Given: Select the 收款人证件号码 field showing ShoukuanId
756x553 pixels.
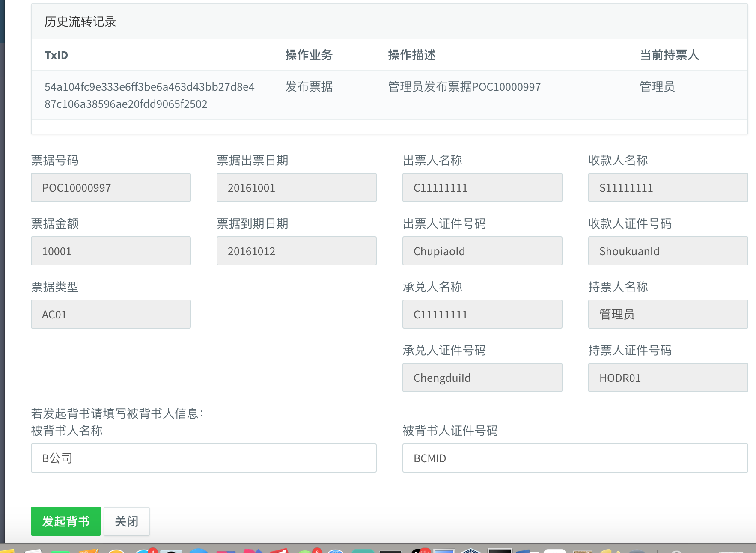Looking at the screenshot, I should pyautogui.click(x=668, y=251).
